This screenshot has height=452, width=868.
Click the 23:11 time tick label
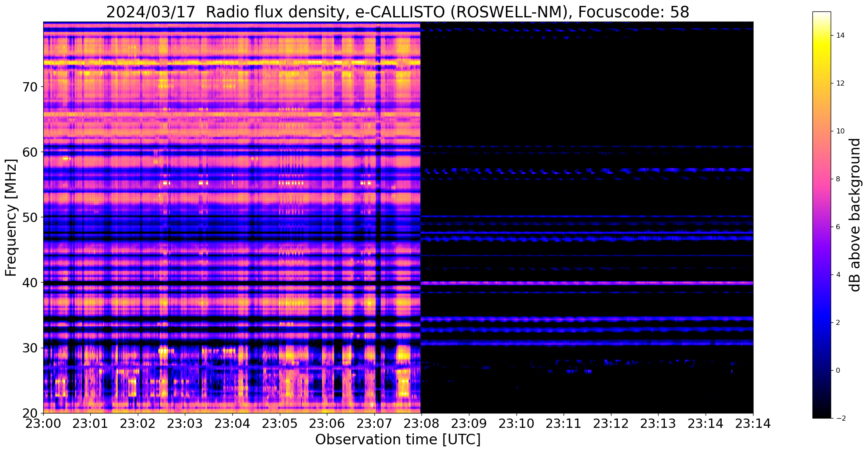(x=564, y=424)
